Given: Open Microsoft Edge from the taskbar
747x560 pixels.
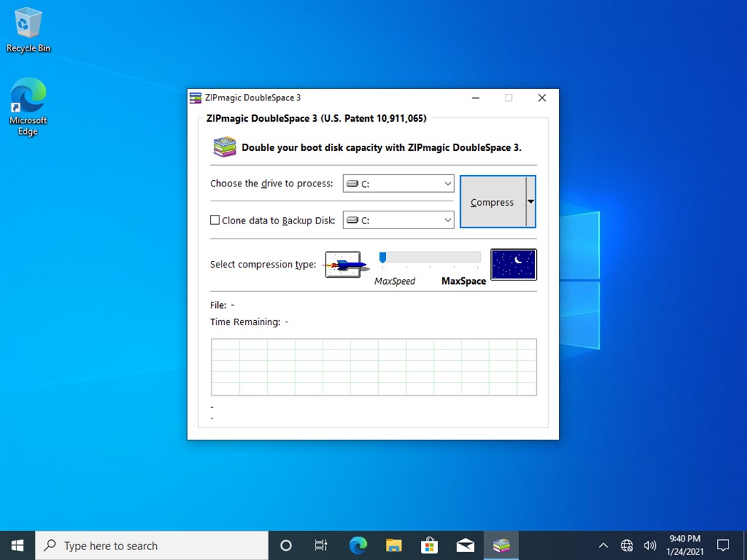Looking at the screenshot, I should [357, 545].
